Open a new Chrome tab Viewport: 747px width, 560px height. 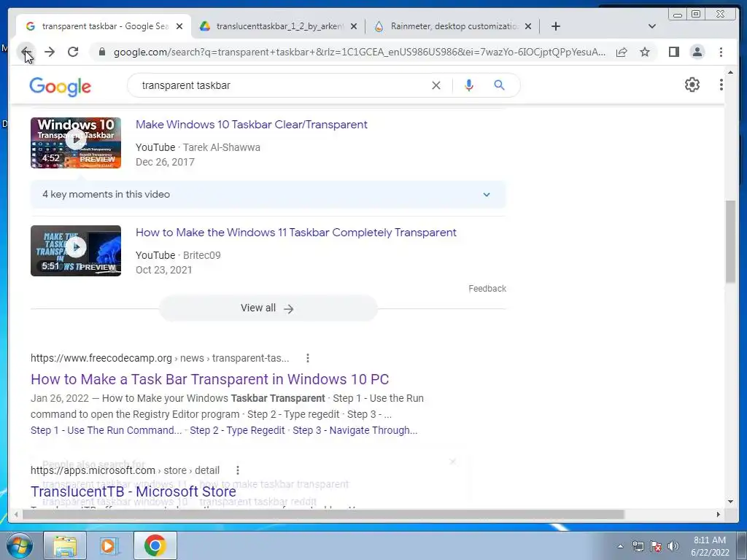(555, 26)
